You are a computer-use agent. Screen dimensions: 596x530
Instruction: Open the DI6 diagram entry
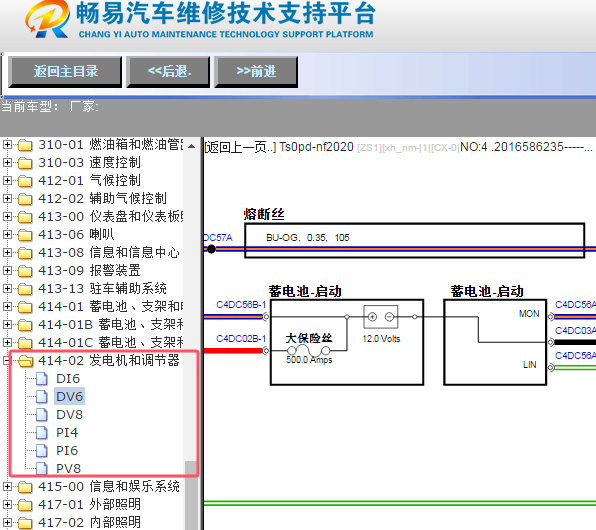[68, 379]
